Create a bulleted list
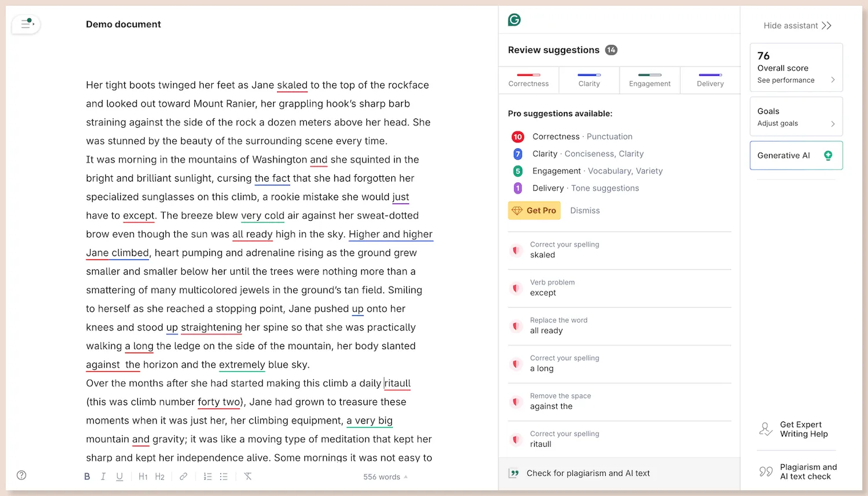 point(224,476)
